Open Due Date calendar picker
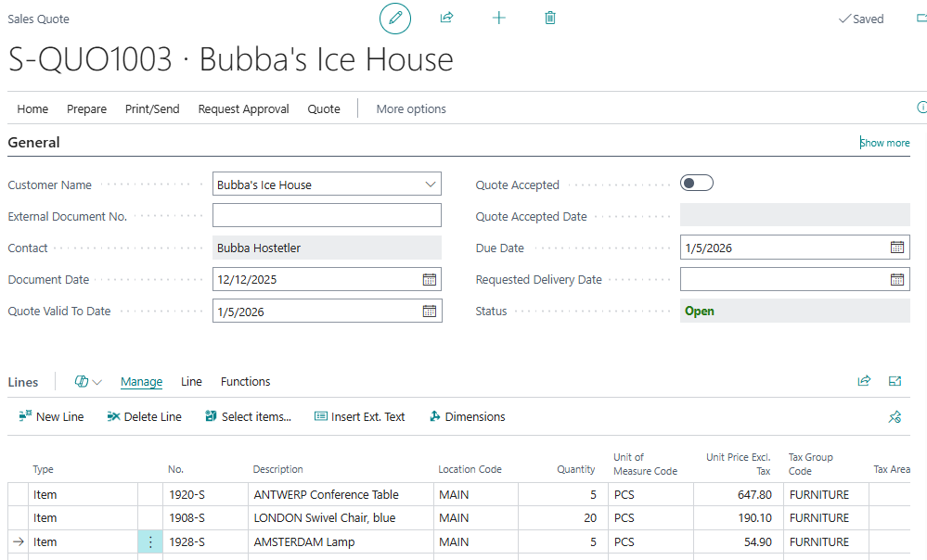Image resolution: width=927 pixels, height=560 pixels. 897,248
